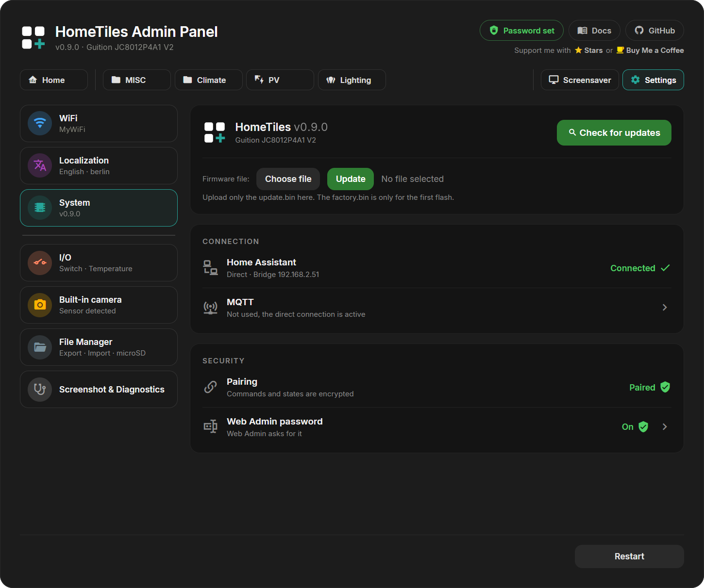Click the Diagnostics stethoscope icon

click(40, 389)
